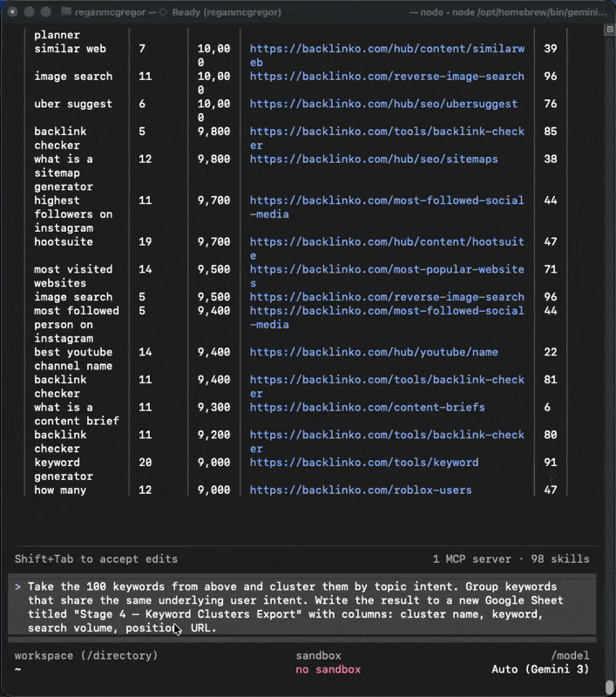Click the terminal title folder icon
Image resolution: width=616 pixels, height=697 pixels.
pyautogui.click(x=65, y=11)
